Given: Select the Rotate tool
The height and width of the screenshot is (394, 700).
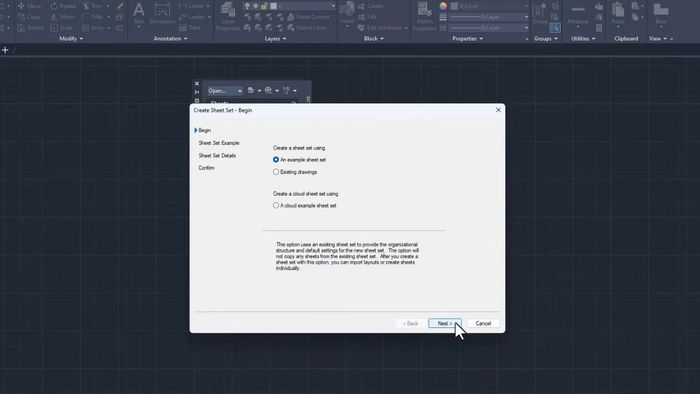Looking at the screenshot, I should click(x=62, y=6).
